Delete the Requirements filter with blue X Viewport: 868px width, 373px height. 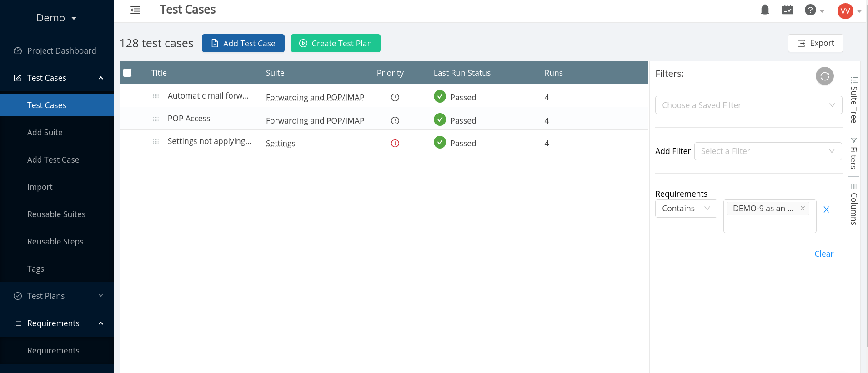tap(826, 209)
